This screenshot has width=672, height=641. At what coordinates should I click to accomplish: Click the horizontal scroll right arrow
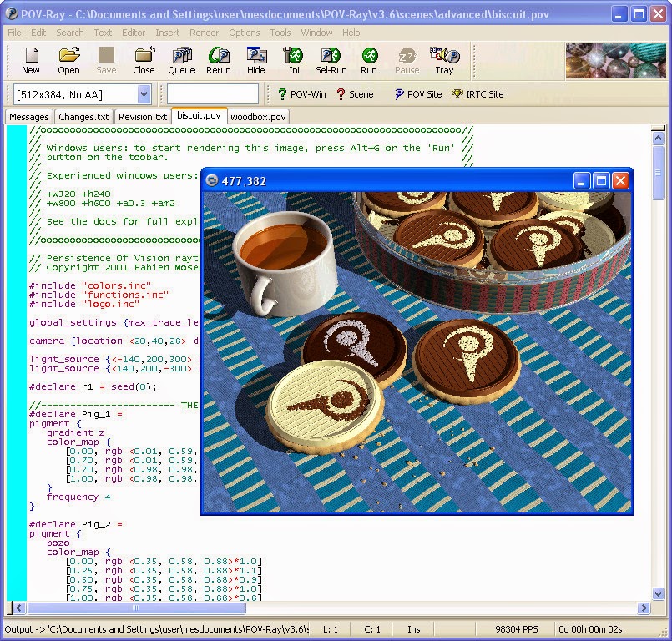643,608
